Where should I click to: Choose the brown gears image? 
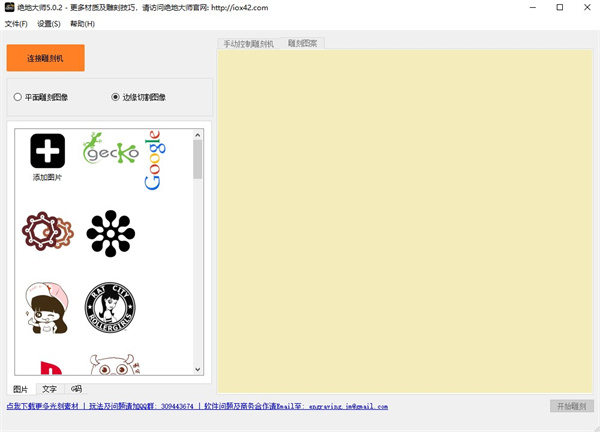[x=47, y=231]
